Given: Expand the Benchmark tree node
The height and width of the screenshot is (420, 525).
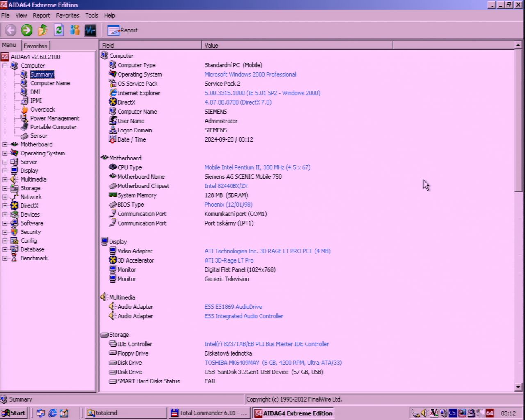Looking at the screenshot, I should pyautogui.click(x=5, y=258).
